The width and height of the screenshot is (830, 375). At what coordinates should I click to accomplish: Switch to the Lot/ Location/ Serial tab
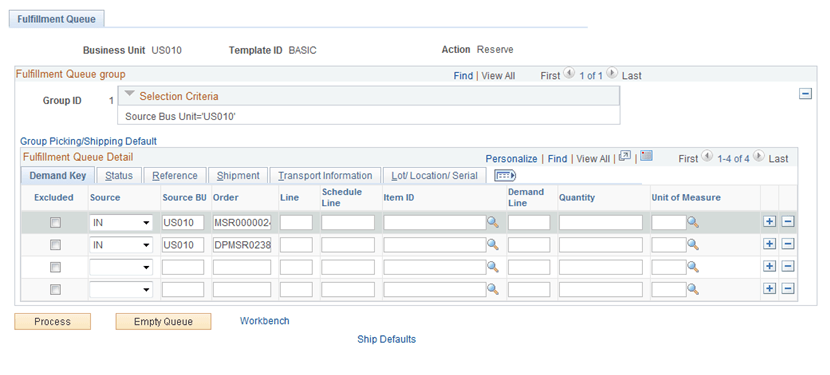coord(435,175)
